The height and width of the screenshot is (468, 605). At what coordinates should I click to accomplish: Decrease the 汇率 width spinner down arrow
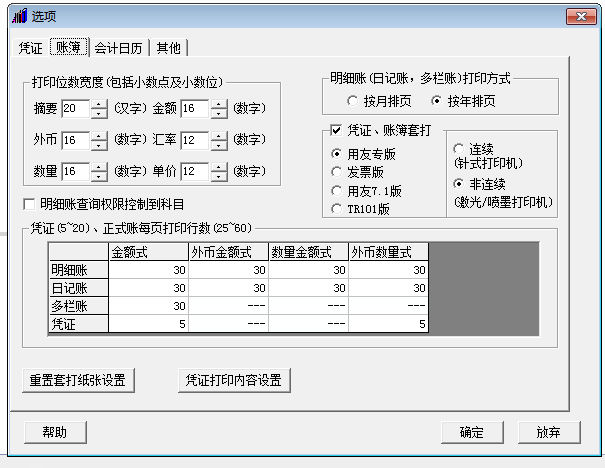219,145
